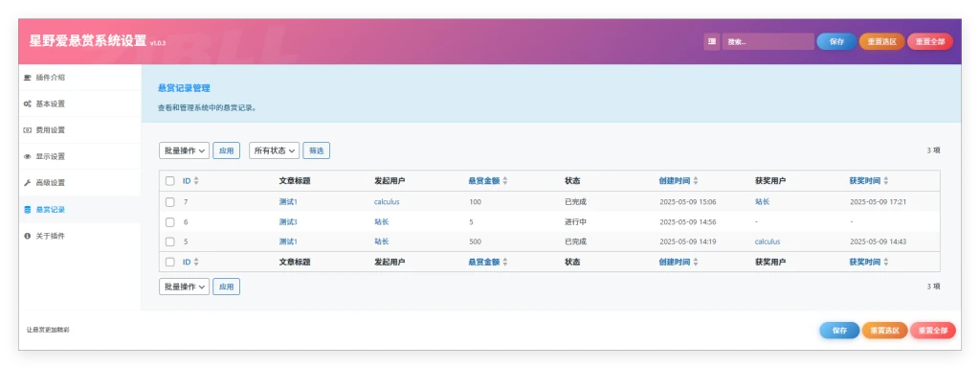
Task: Click the money icon beside 费用设置
Action: (x=27, y=130)
